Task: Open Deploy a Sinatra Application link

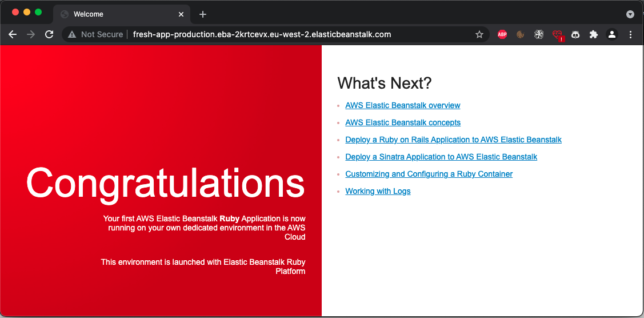Action: 441,157
